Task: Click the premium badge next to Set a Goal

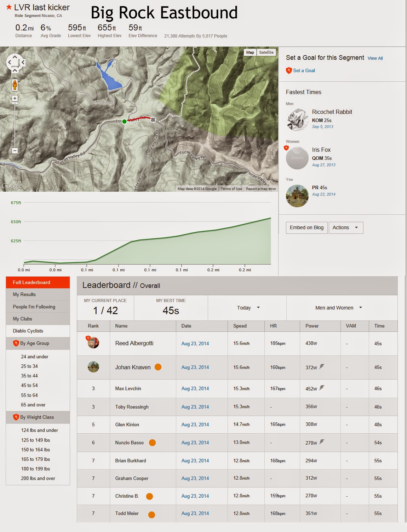Action: point(289,70)
